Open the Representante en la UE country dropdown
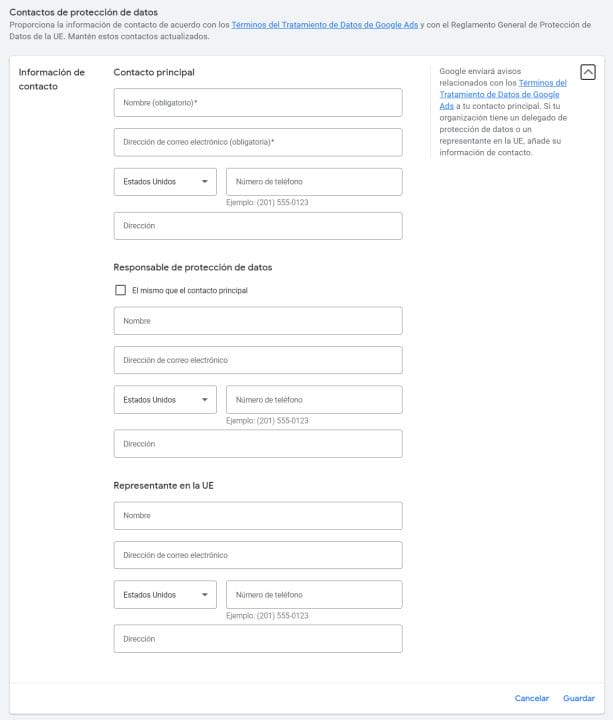613x720 pixels. pos(165,595)
